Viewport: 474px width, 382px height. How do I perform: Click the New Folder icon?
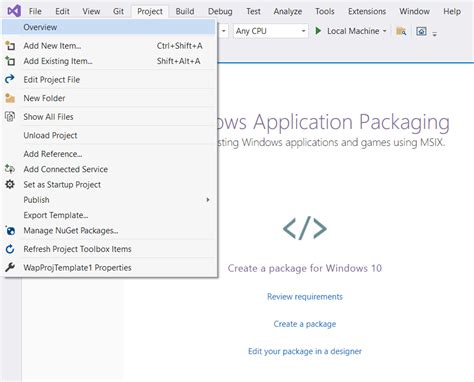10,98
